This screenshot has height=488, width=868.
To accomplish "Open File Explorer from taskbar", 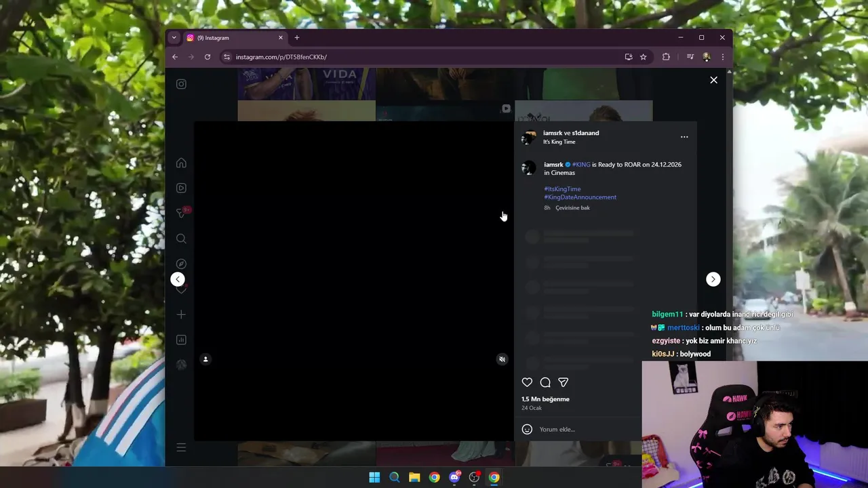I will coord(414,477).
